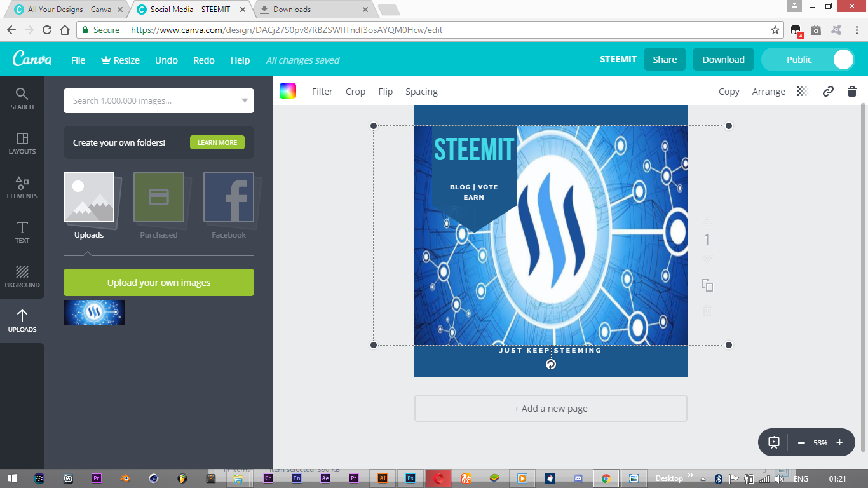This screenshot has height=488, width=868.
Task: Click the Learn More button
Action: (x=217, y=142)
